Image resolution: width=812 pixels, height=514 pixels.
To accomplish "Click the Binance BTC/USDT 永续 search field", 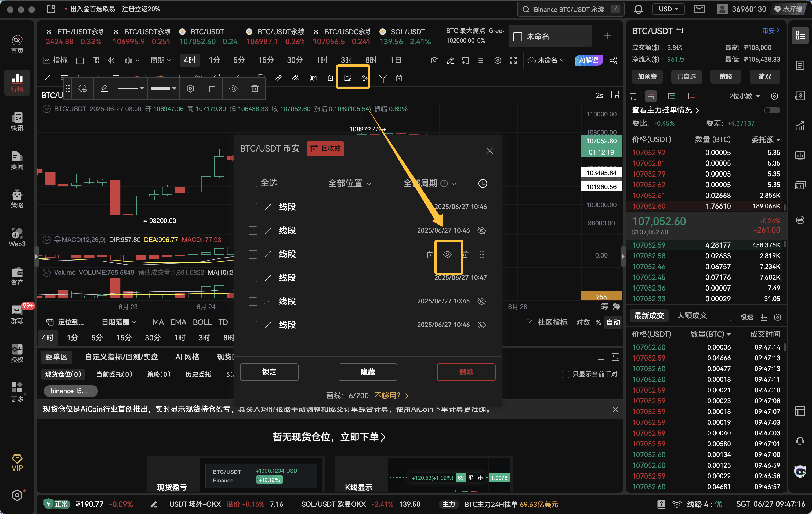I will [x=571, y=9].
